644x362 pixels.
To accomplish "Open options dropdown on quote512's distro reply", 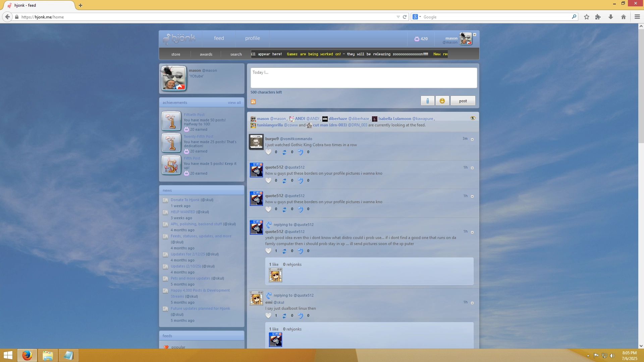I will (x=472, y=232).
